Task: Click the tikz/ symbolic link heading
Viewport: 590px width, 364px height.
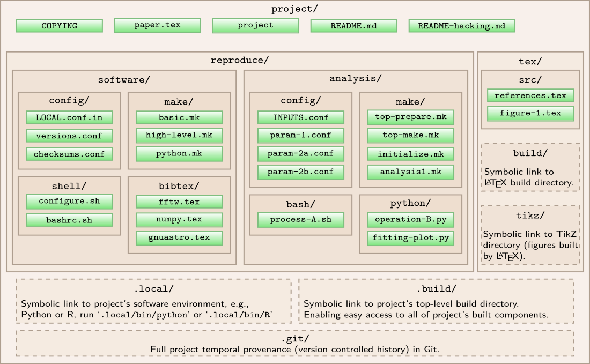Action: tap(530, 216)
